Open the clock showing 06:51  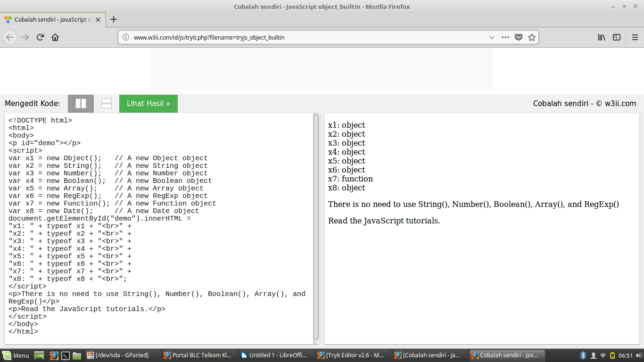point(626,355)
